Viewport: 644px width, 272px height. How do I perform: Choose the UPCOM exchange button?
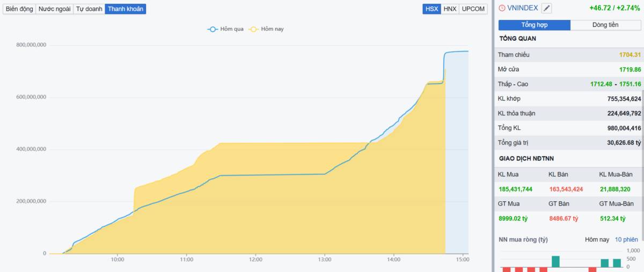click(x=473, y=9)
